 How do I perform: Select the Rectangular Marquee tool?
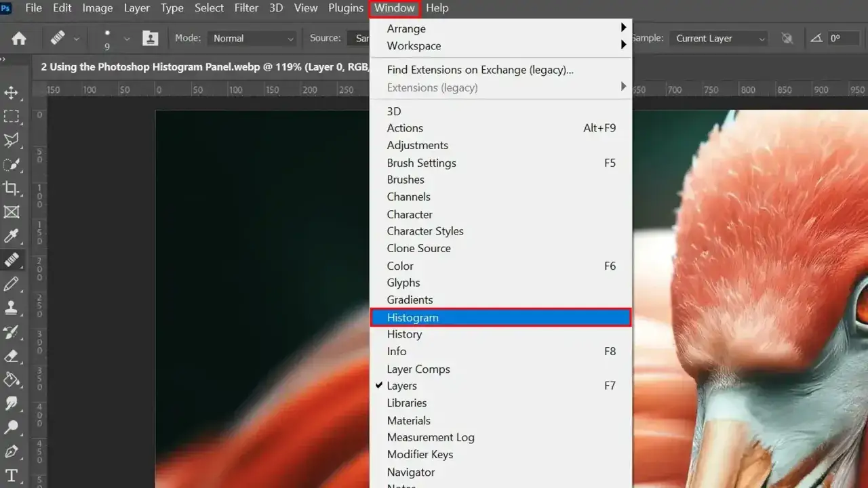coord(12,117)
